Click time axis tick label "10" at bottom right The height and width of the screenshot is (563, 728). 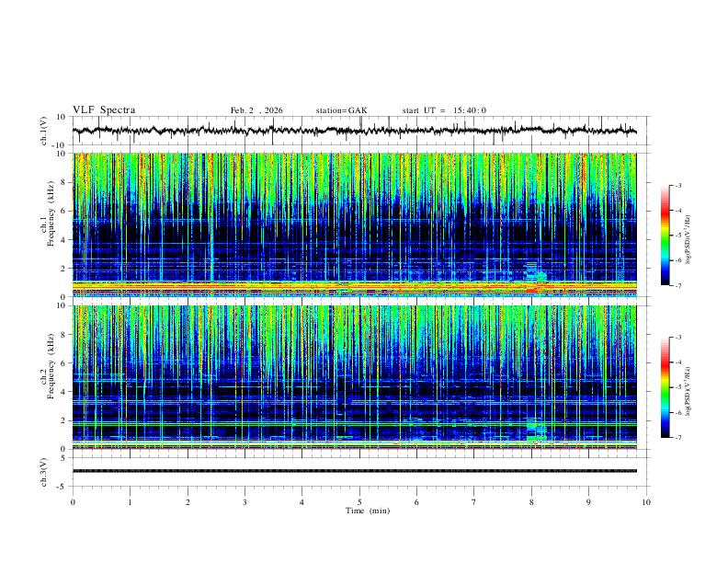click(x=646, y=502)
